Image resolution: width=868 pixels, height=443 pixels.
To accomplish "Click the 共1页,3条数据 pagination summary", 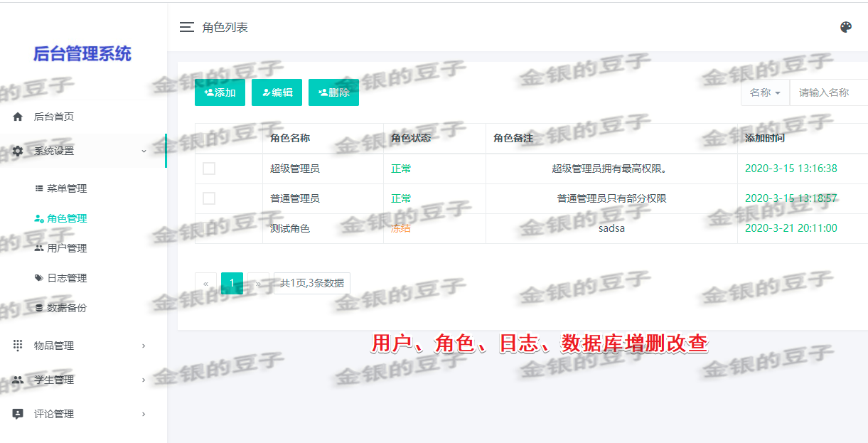I will tap(312, 283).
